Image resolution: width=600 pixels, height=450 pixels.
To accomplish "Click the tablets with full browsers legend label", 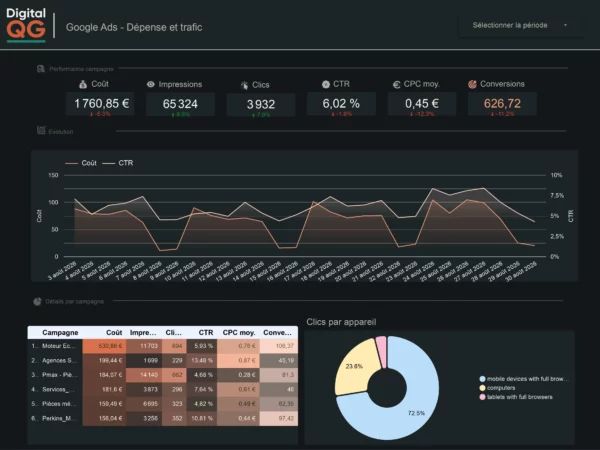I will [520, 397].
